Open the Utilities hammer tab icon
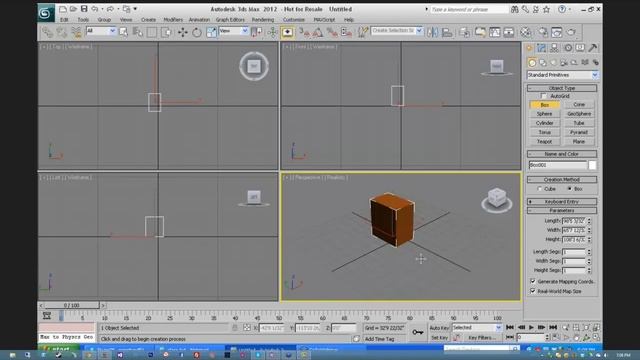Image resolution: width=640 pixels, height=360 pixels. pos(593,48)
